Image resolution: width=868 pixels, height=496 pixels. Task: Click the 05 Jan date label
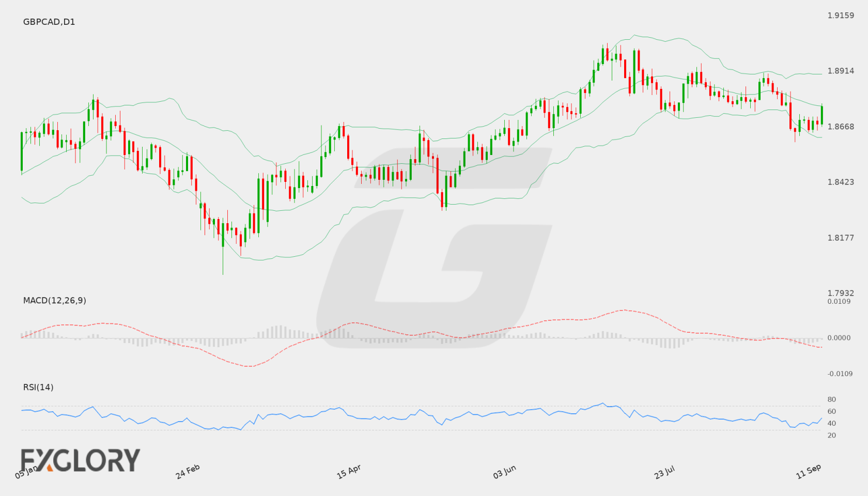pos(26,472)
